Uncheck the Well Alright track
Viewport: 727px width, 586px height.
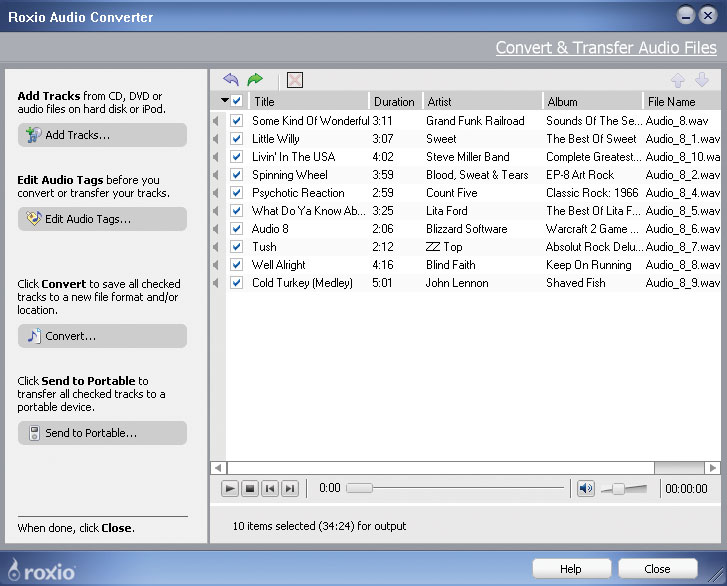(x=236, y=265)
